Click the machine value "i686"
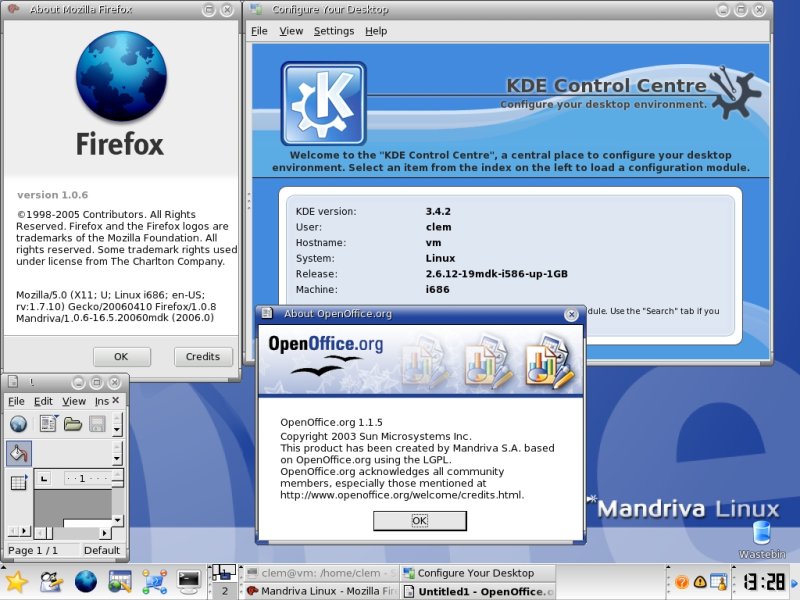 [x=438, y=289]
